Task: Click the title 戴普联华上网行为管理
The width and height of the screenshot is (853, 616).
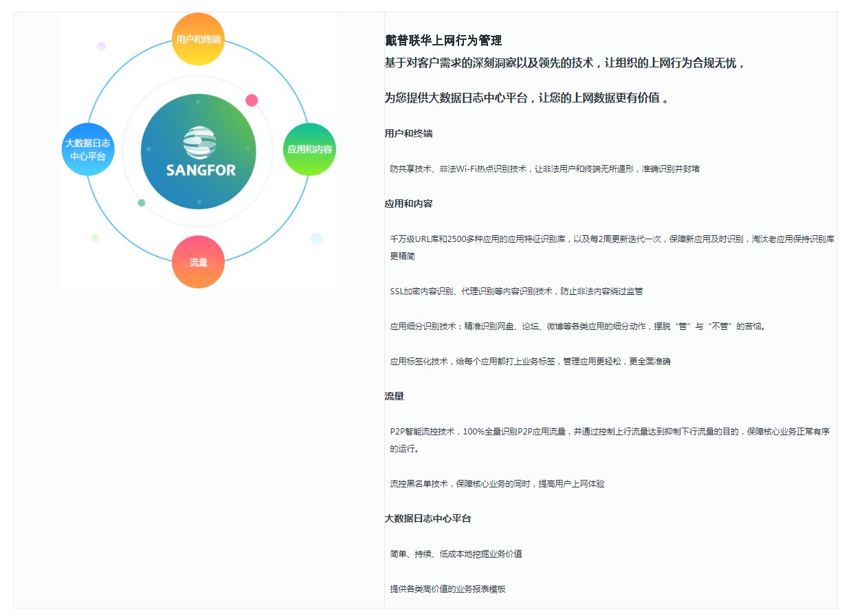Action: pos(443,41)
